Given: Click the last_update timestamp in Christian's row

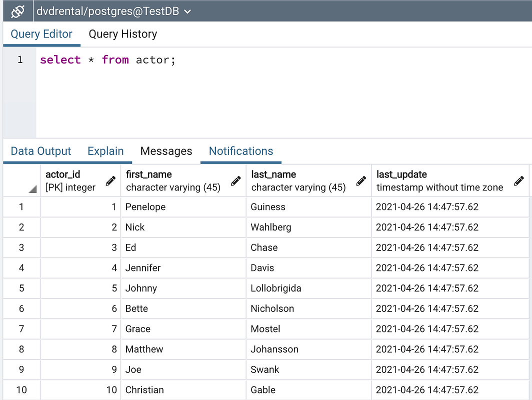Looking at the screenshot, I should point(450,390).
